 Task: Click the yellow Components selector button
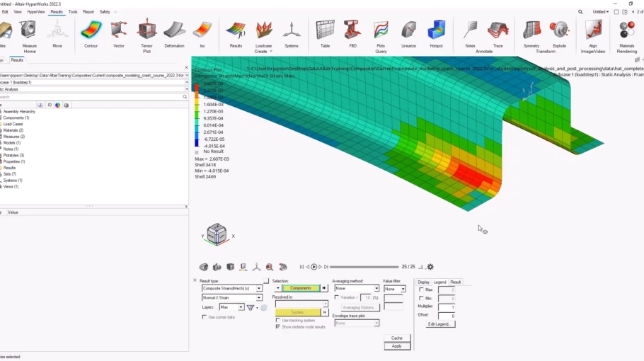(x=301, y=288)
